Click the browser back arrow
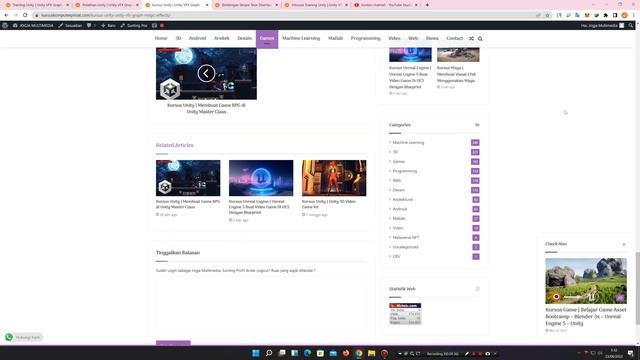 6,15
